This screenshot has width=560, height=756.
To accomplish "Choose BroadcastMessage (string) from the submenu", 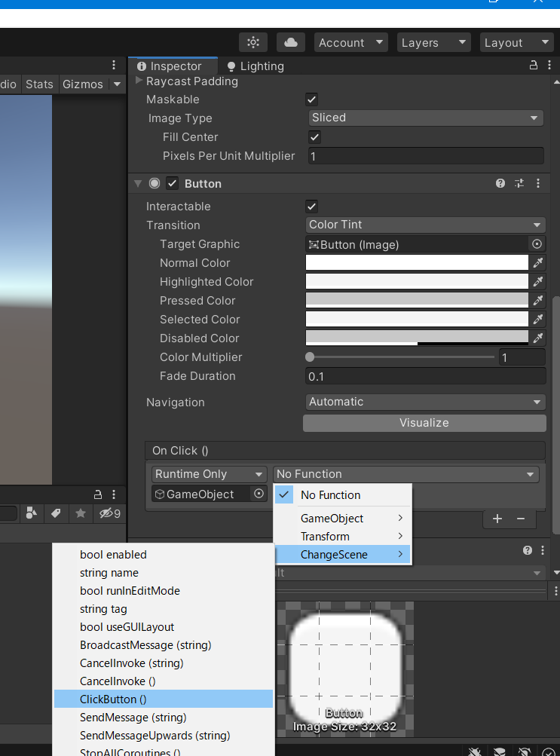I will [164, 645].
